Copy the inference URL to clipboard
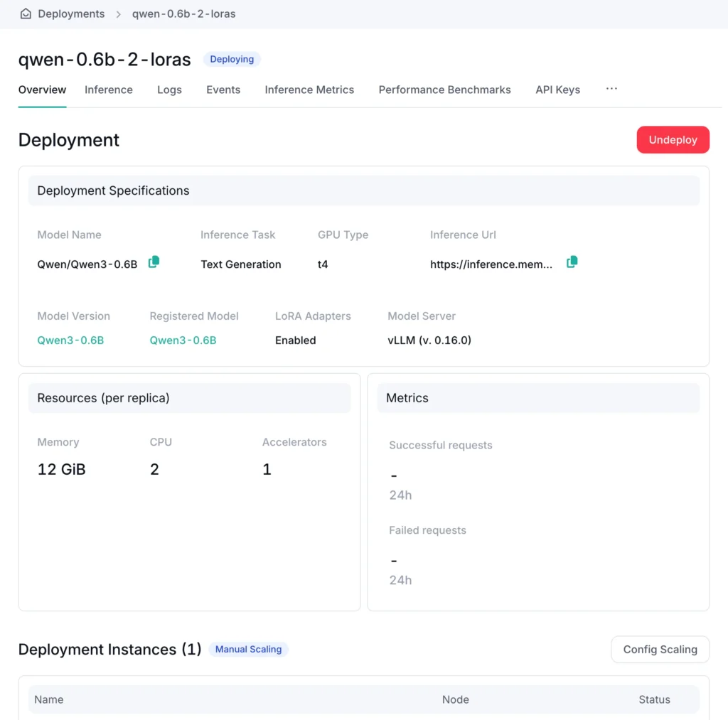 pyautogui.click(x=572, y=262)
